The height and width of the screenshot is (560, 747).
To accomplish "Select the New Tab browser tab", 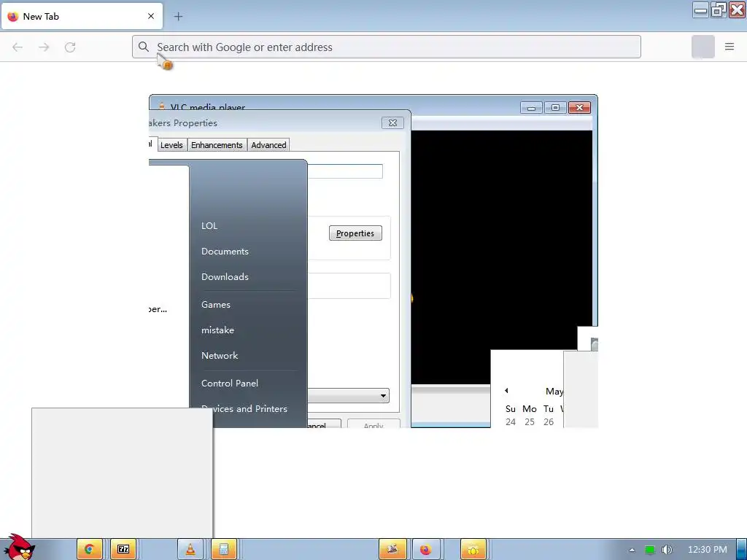I will (82, 16).
